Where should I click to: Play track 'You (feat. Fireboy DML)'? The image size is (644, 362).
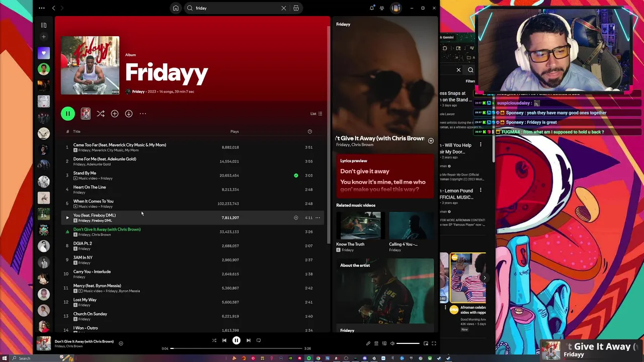[x=67, y=218]
